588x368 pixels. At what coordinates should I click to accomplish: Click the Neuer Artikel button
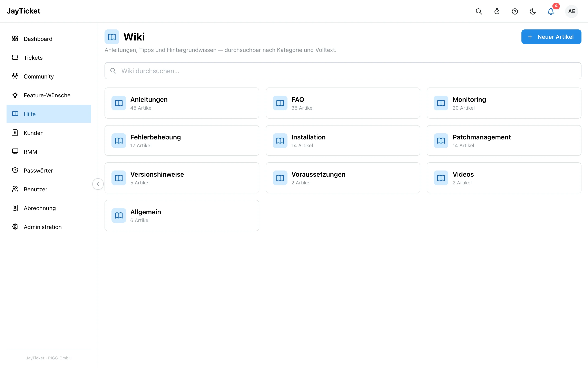click(x=551, y=37)
